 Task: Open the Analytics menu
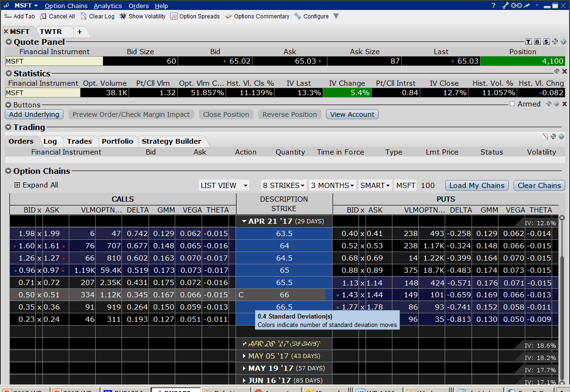tap(107, 6)
